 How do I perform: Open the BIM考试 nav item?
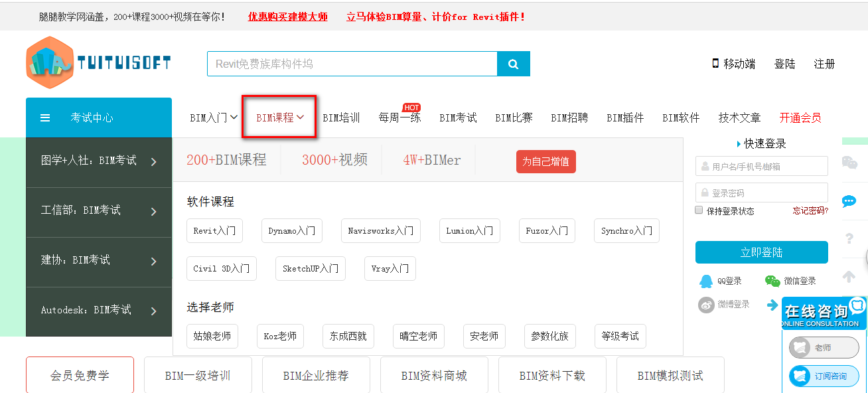458,118
